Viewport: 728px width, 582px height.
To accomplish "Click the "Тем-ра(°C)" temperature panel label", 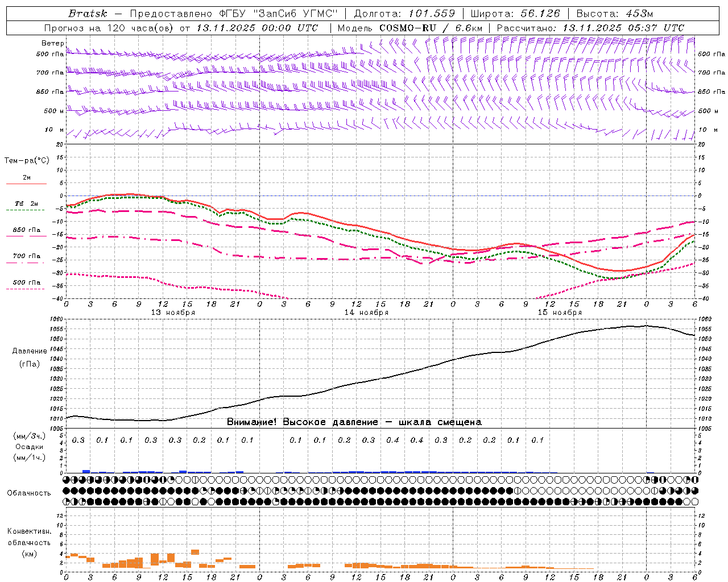I will (27, 161).
